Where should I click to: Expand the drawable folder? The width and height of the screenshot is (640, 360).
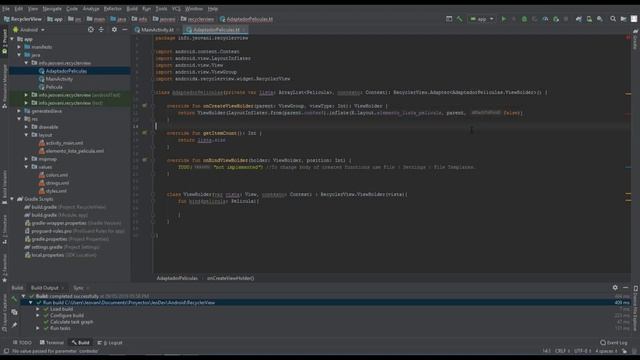click(x=27, y=127)
